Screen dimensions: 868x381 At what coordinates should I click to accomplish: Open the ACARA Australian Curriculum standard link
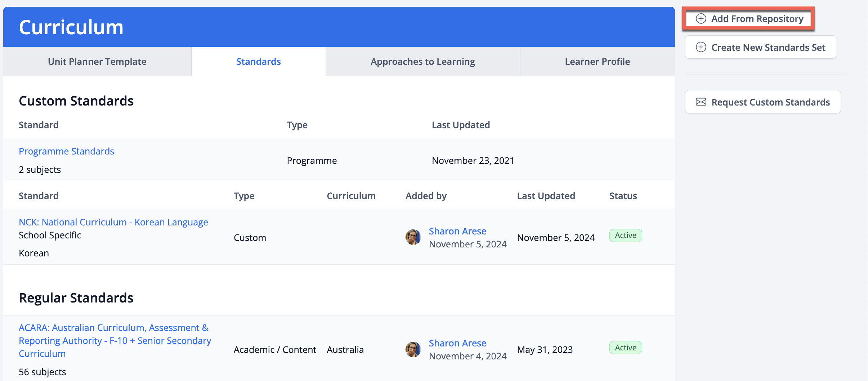coord(115,340)
